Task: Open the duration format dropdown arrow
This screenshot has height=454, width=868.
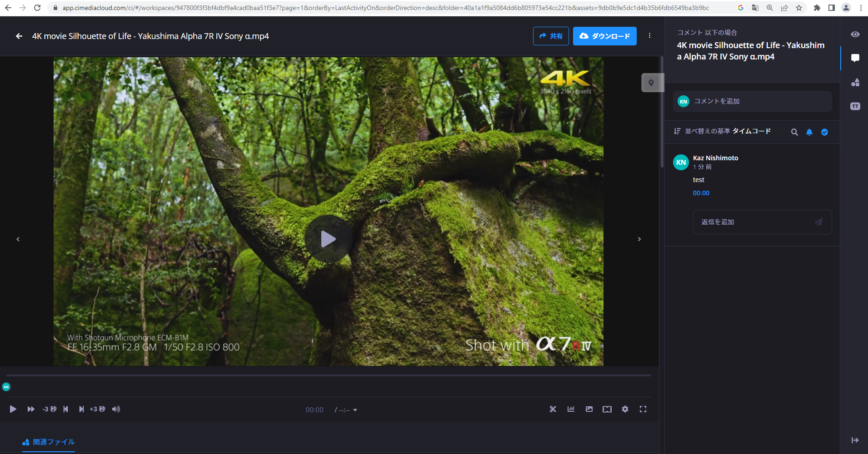Action: (355, 410)
